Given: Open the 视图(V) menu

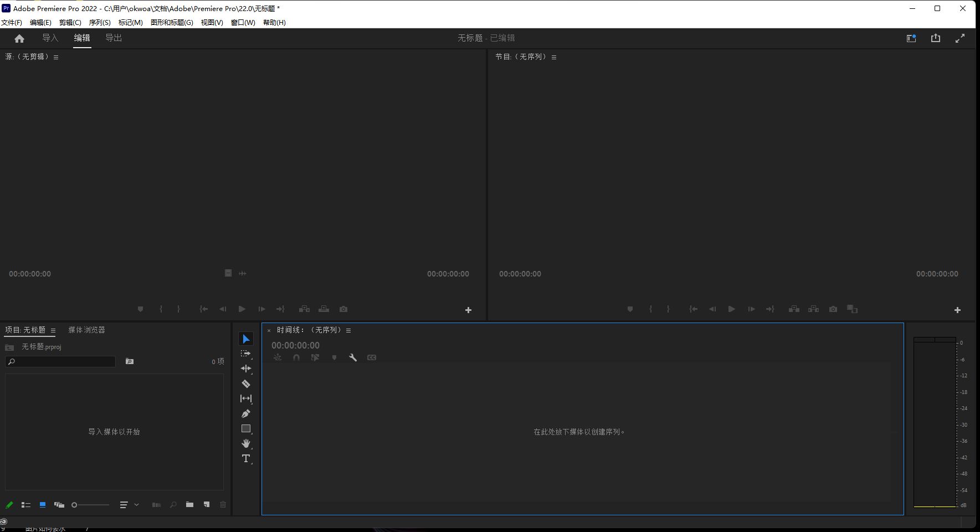Looking at the screenshot, I should 212,23.
